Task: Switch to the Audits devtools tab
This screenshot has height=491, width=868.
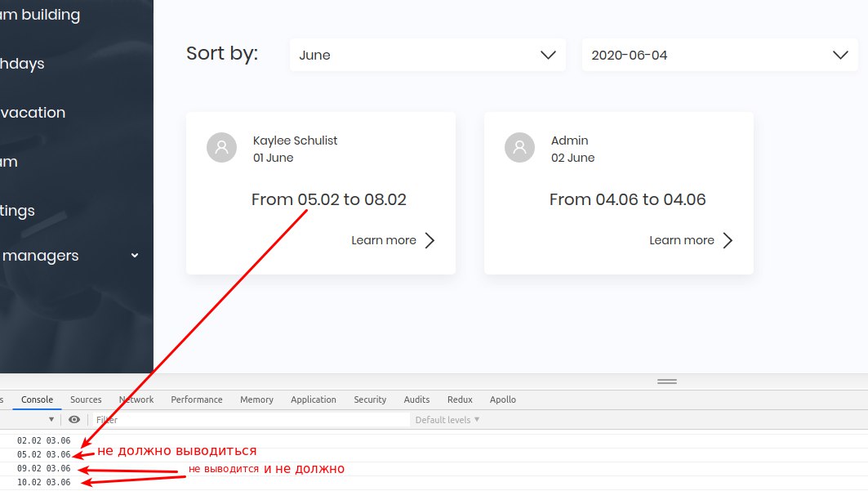Action: [416, 399]
